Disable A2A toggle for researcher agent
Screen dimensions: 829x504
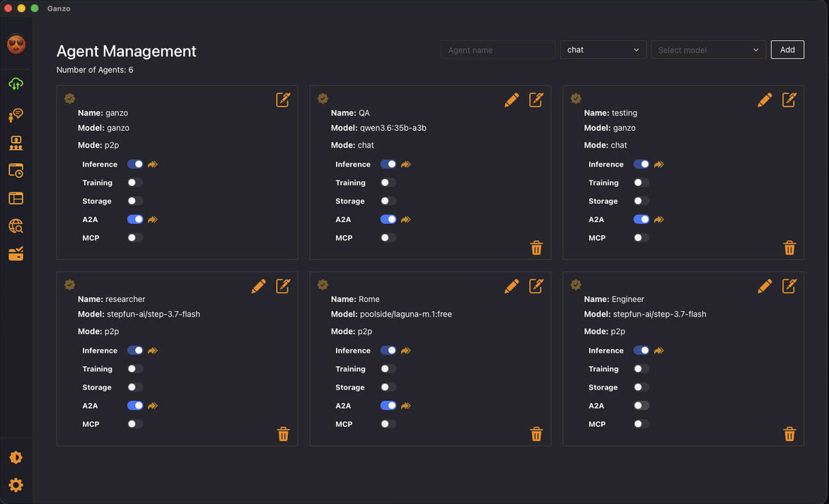point(135,406)
